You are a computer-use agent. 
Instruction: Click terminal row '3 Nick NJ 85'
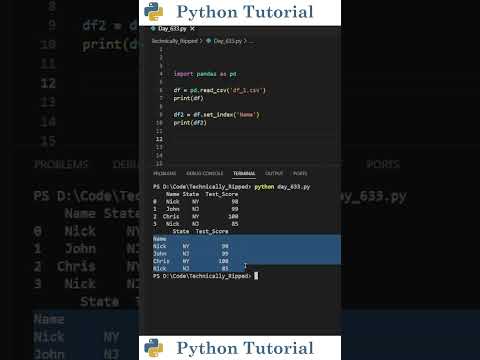tap(196, 224)
